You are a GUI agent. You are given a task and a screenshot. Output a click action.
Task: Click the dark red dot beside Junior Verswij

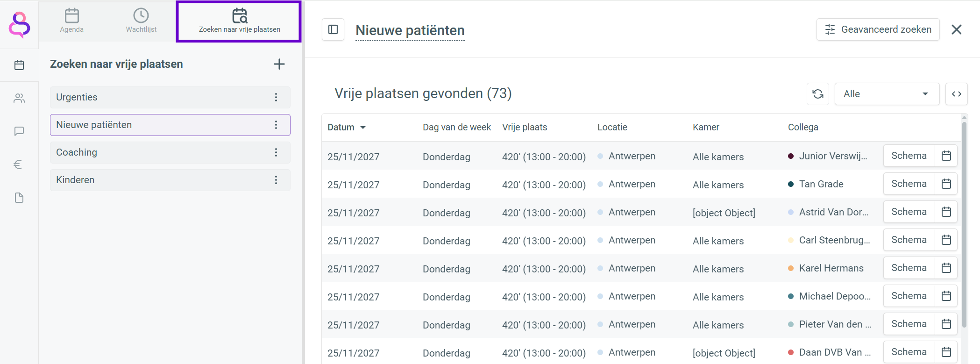point(791,156)
